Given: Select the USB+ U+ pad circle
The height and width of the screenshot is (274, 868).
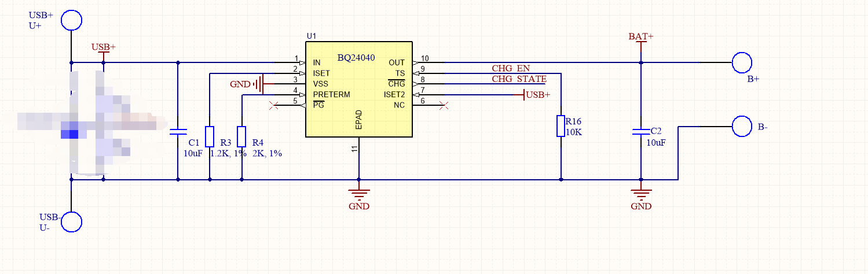Looking at the screenshot, I should point(71,20).
